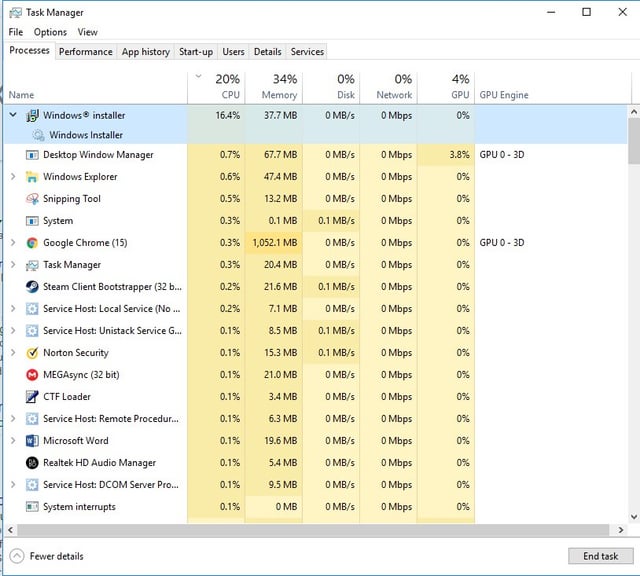The image size is (640, 576).
Task: Expand the Microsoft Word process group
Action: (13, 441)
